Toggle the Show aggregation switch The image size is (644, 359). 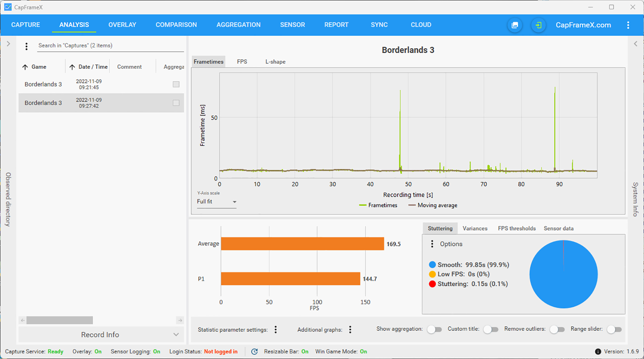pyautogui.click(x=434, y=330)
